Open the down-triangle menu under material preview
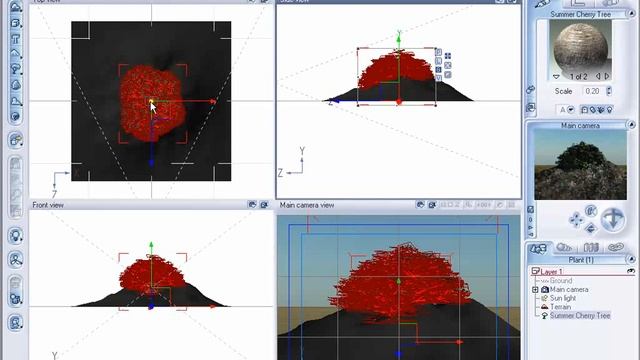 click(556, 77)
